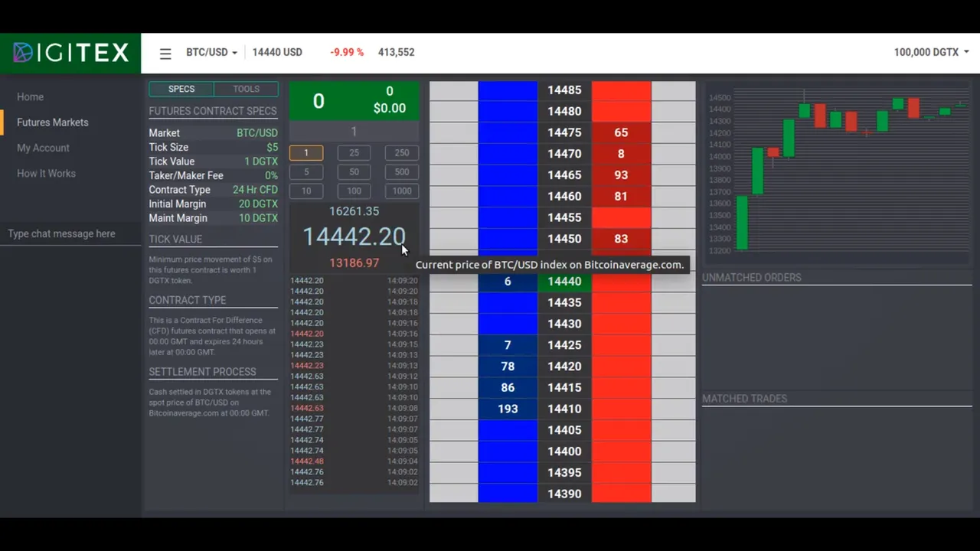The width and height of the screenshot is (980, 551).
Task: Click the Initial Margin 20 DGTX value
Action: tap(258, 204)
